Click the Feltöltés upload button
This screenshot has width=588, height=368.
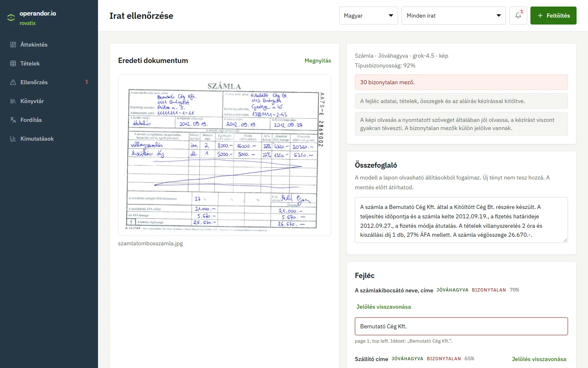pos(553,16)
